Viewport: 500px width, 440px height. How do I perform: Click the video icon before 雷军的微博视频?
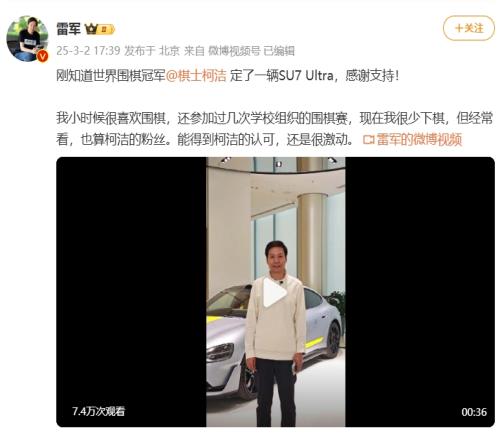tap(369, 139)
